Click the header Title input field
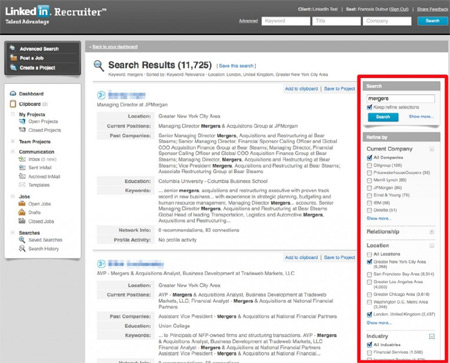 336,21
